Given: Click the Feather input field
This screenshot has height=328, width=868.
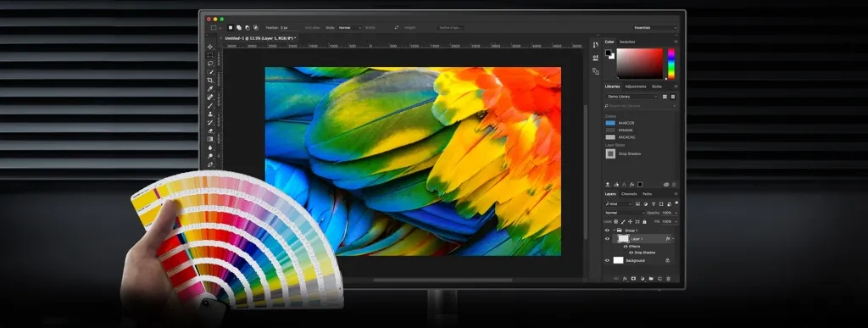Looking at the screenshot, I should point(290,28).
